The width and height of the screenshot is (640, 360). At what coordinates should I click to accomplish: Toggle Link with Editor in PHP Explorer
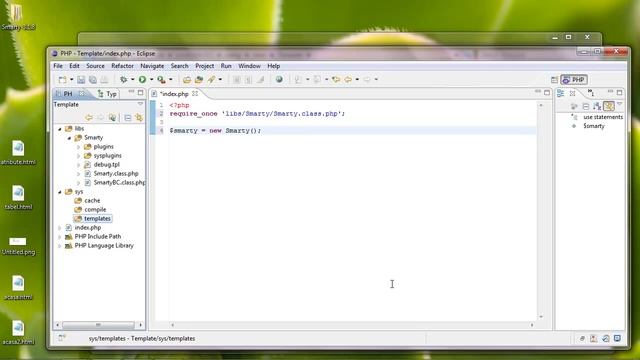point(139,118)
